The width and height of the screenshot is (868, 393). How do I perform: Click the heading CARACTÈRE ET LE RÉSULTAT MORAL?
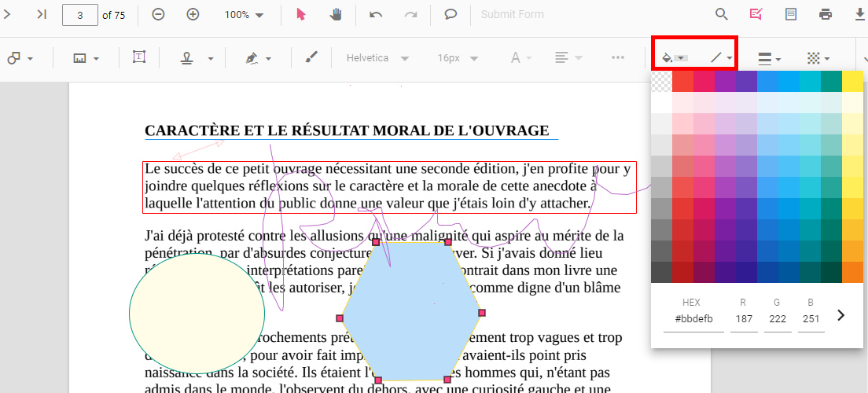click(347, 130)
